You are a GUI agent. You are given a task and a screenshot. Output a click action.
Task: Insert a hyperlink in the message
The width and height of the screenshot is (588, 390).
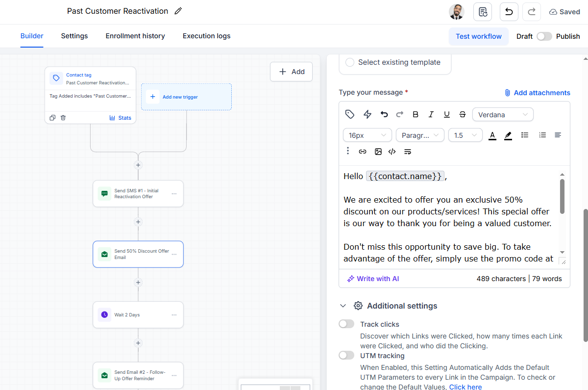tap(363, 152)
